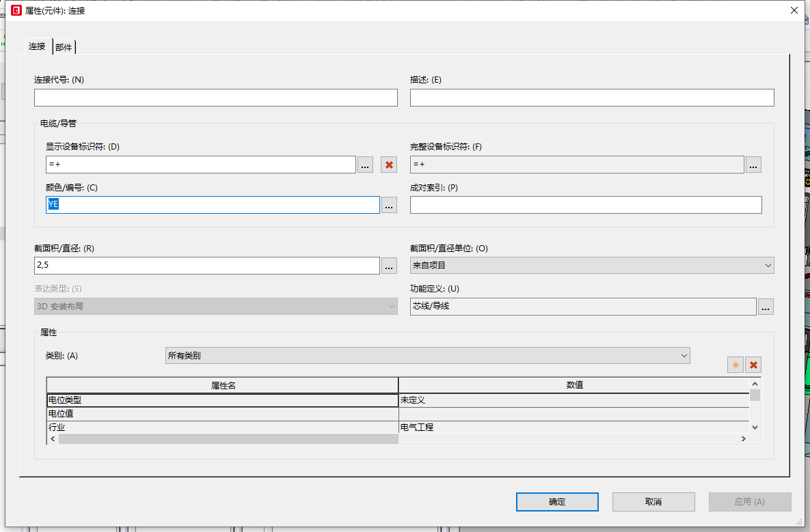The width and height of the screenshot is (810, 532).
Task: Click the 描述 text field
Action: [x=591, y=98]
